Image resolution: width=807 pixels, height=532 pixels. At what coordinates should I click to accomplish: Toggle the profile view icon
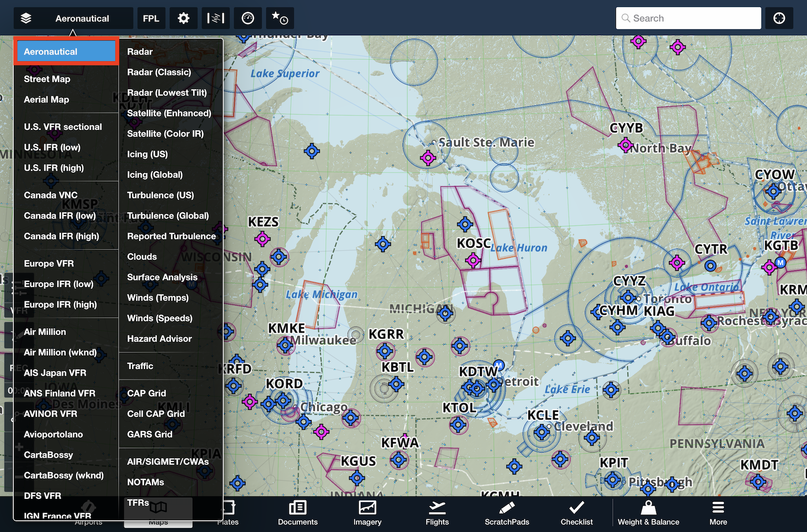tap(216, 18)
